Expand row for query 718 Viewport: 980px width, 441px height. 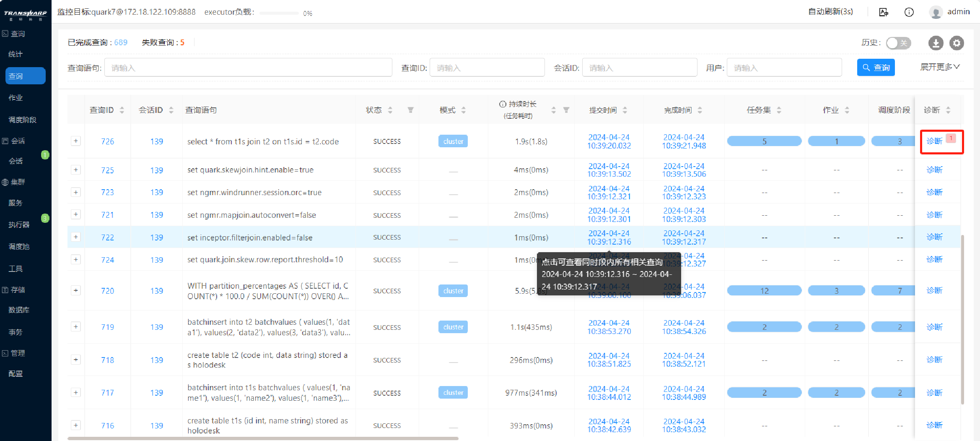(76, 360)
